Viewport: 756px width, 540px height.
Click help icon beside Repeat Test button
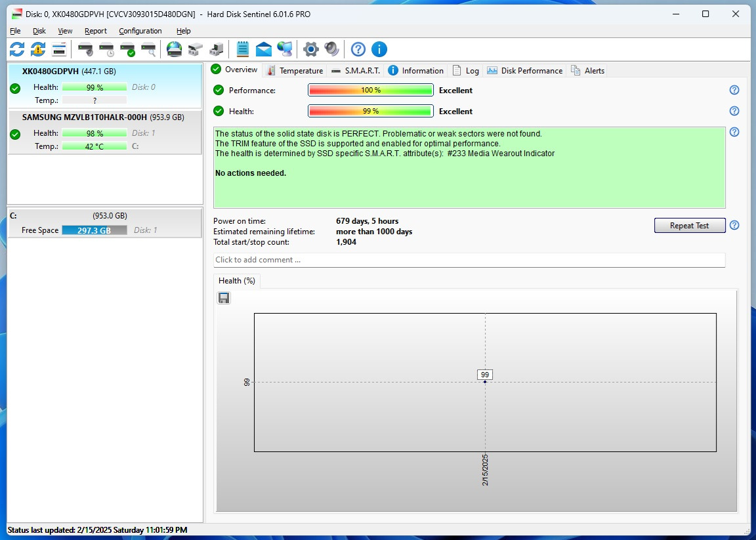tap(734, 225)
